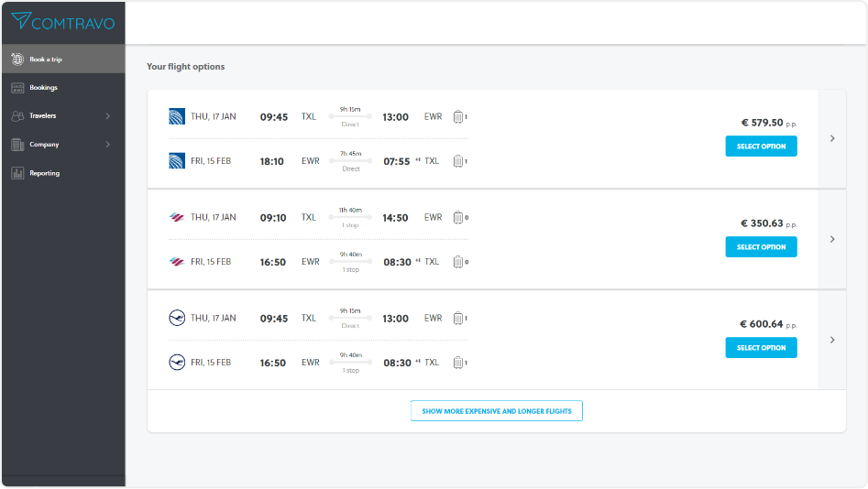Open Bookings from the sidebar
The width and height of the screenshot is (868, 489).
pos(43,88)
